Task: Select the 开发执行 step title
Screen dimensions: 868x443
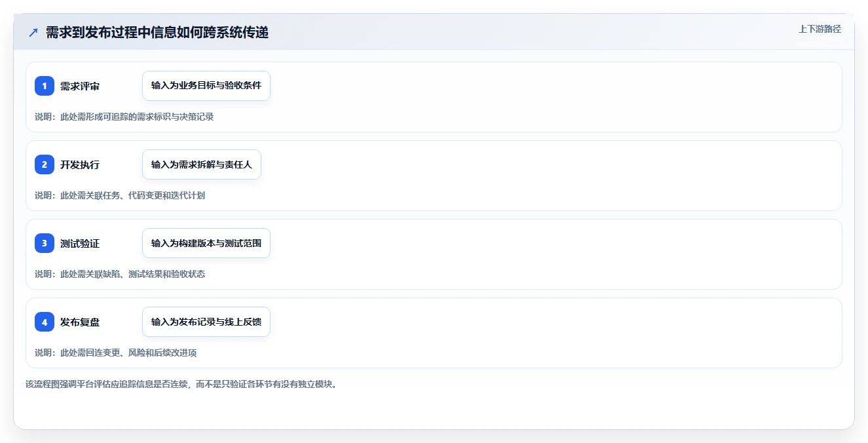Action: pyautogui.click(x=80, y=165)
